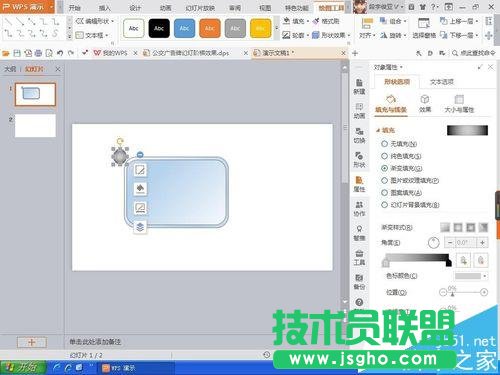The width and height of the screenshot is (500, 375).
Task: Open the 切换 sidebar panel
Action: pyautogui.click(x=359, y=135)
